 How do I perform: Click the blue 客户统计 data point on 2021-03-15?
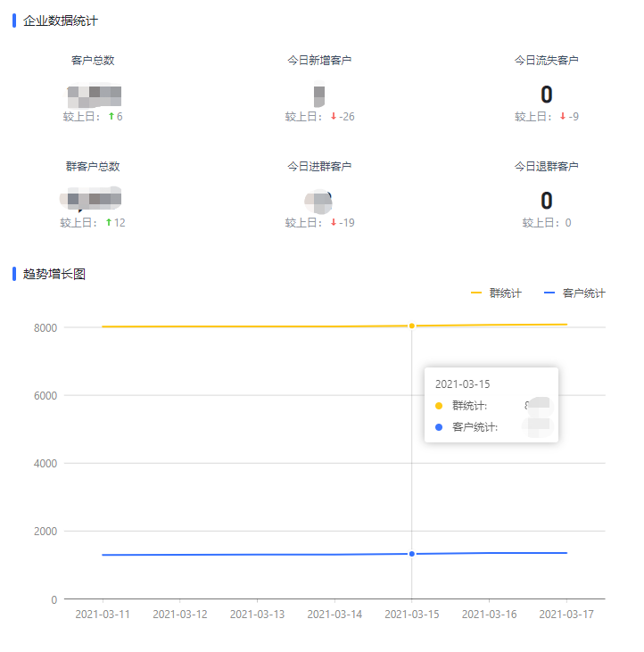[411, 554]
